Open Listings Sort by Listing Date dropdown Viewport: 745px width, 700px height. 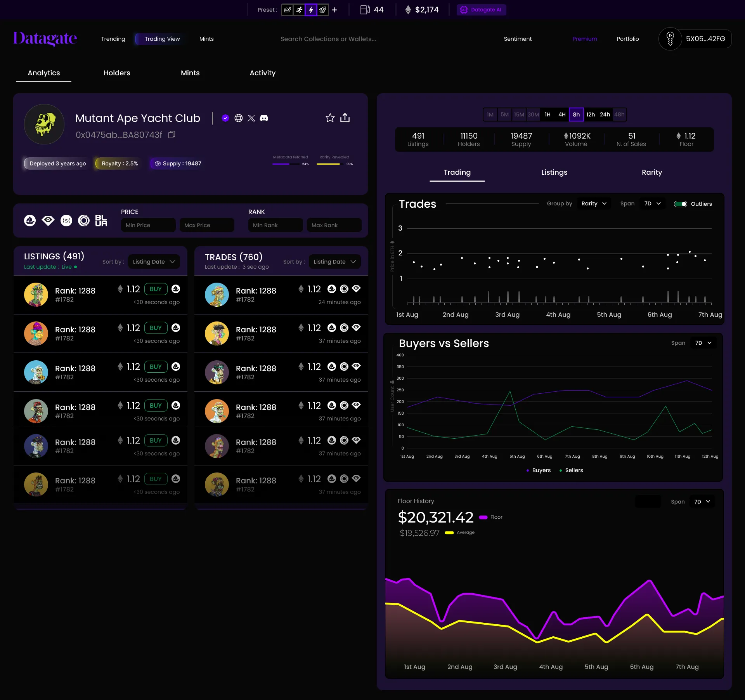click(x=154, y=262)
